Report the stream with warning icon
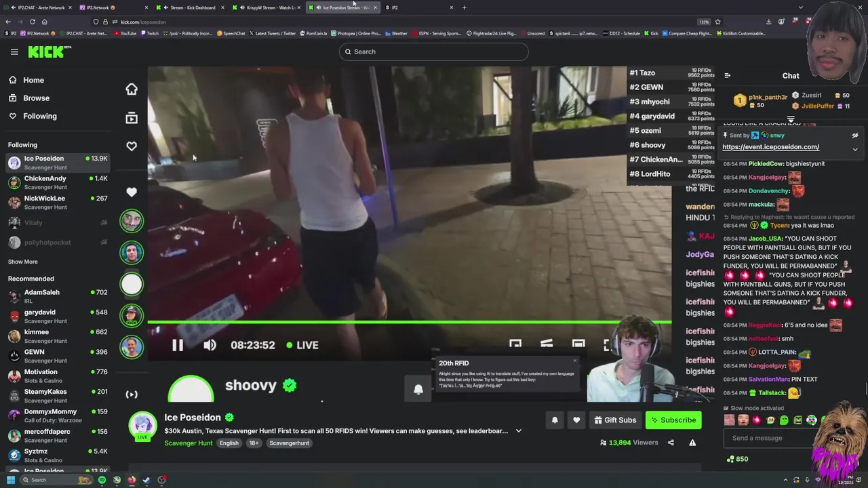This screenshot has height=488, width=868. [x=692, y=443]
